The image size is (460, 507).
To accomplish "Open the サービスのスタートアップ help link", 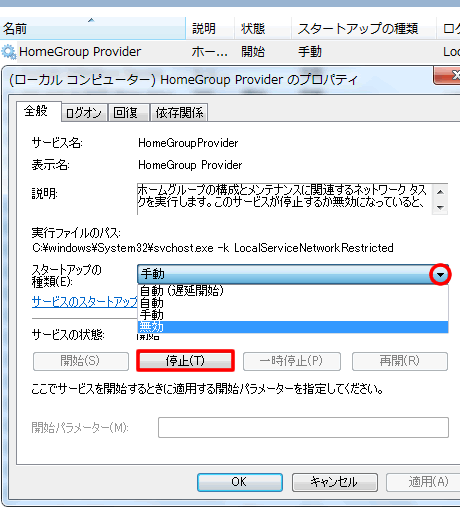I will coord(85,302).
